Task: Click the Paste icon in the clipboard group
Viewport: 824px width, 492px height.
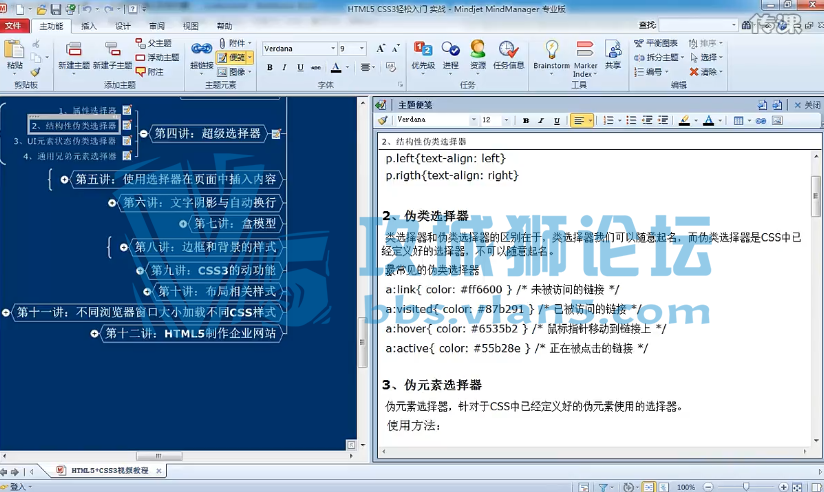Action: pos(14,49)
